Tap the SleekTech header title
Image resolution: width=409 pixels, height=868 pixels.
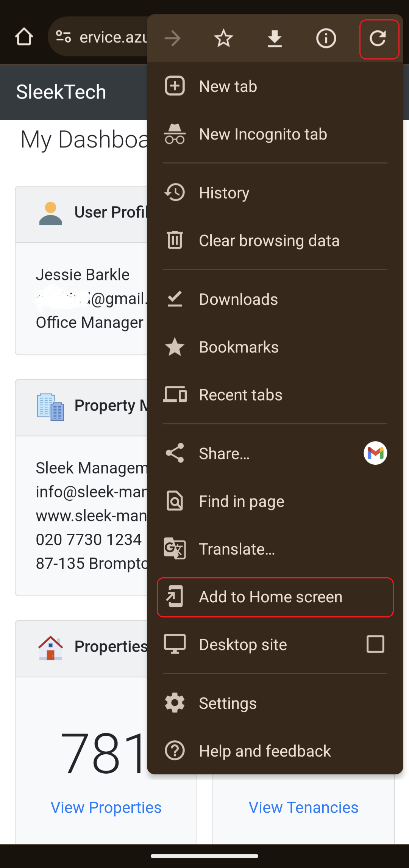click(61, 92)
